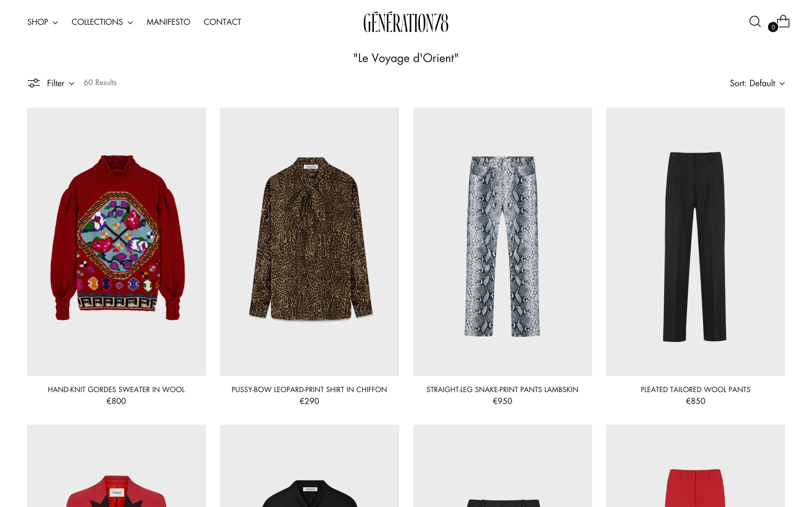Image resolution: width=812 pixels, height=507 pixels.
Task: Select the snake-print pants product image
Action: [502, 241]
